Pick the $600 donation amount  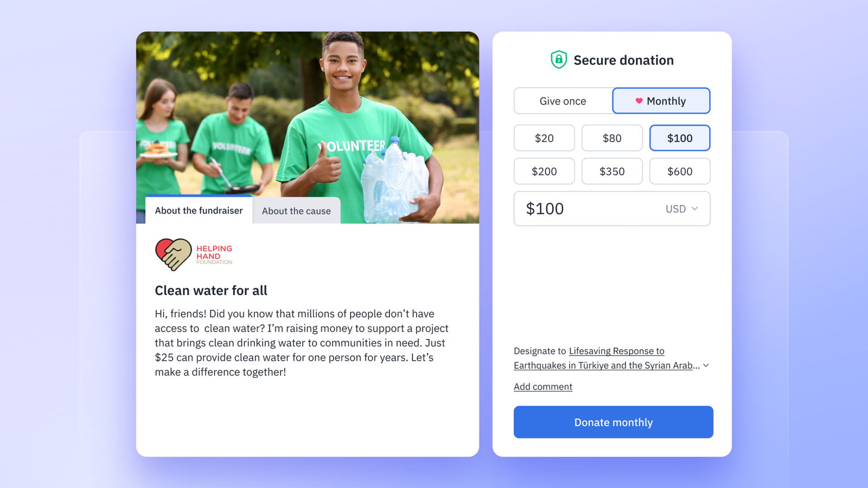pos(680,171)
